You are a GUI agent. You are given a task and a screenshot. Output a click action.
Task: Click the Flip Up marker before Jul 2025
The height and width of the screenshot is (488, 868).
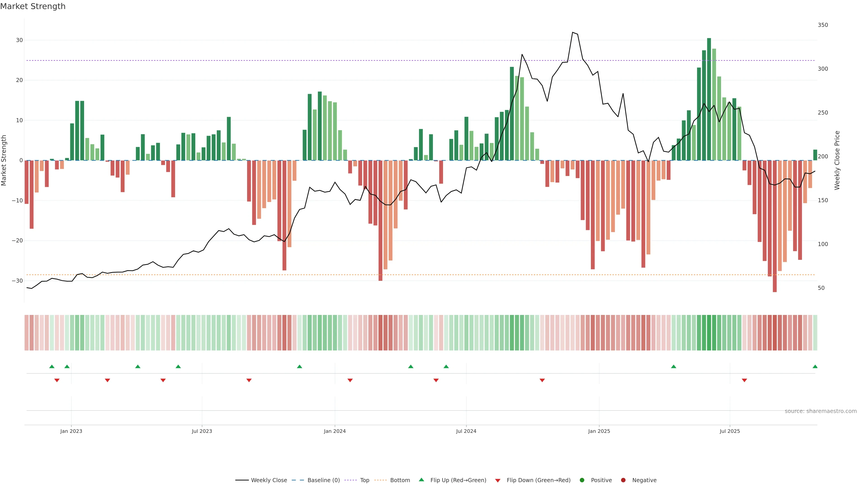click(674, 366)
